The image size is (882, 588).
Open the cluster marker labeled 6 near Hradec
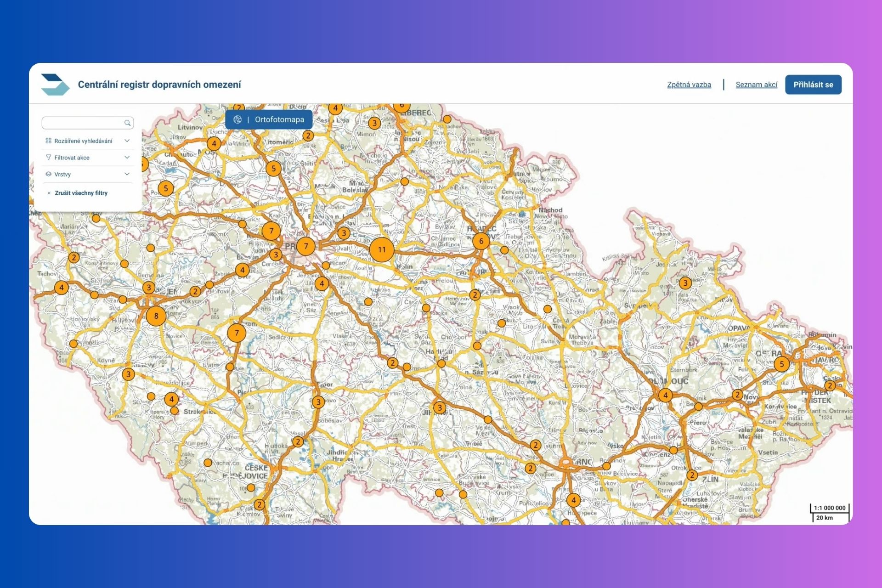(481, 241)
